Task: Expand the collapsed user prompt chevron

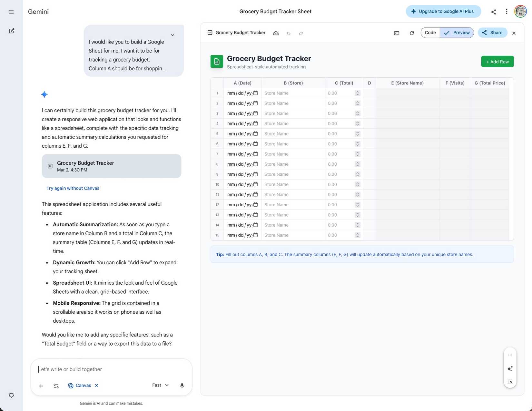Action: [172, 35]
